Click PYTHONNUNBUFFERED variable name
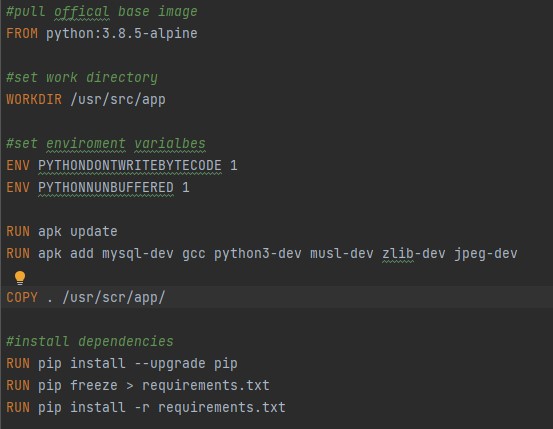553x429 pixels. 106,187
